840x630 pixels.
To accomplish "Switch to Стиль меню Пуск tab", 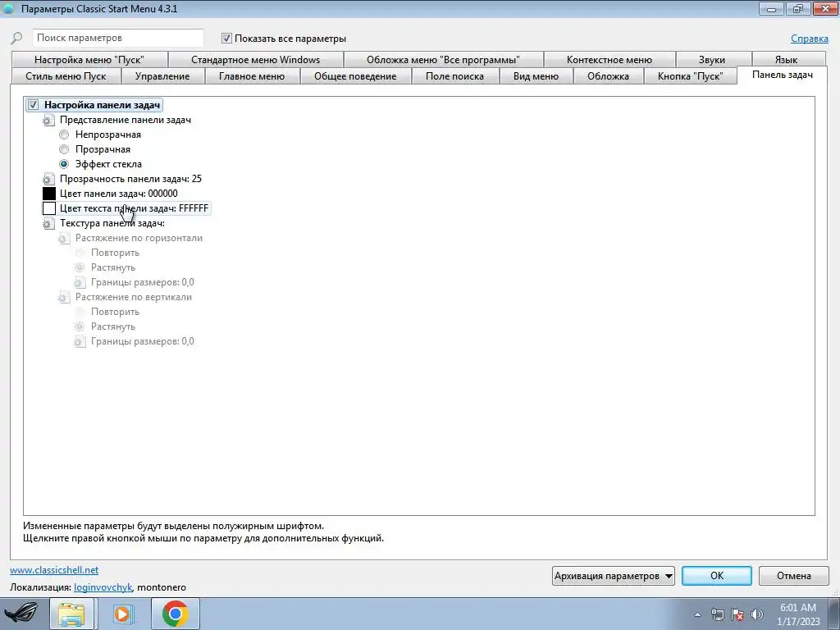I will pyautogui.click(x=66, y=76).
